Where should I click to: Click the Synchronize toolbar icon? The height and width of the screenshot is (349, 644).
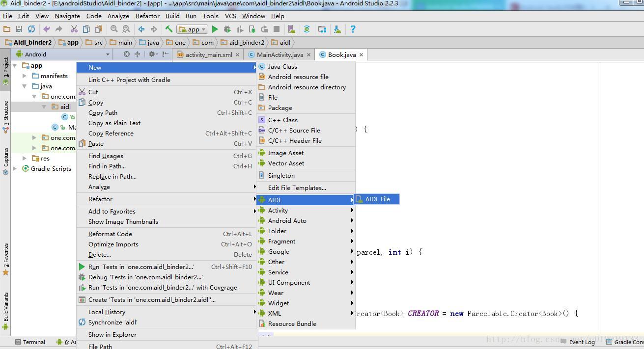pyautogui.click(x=31, y=29)
